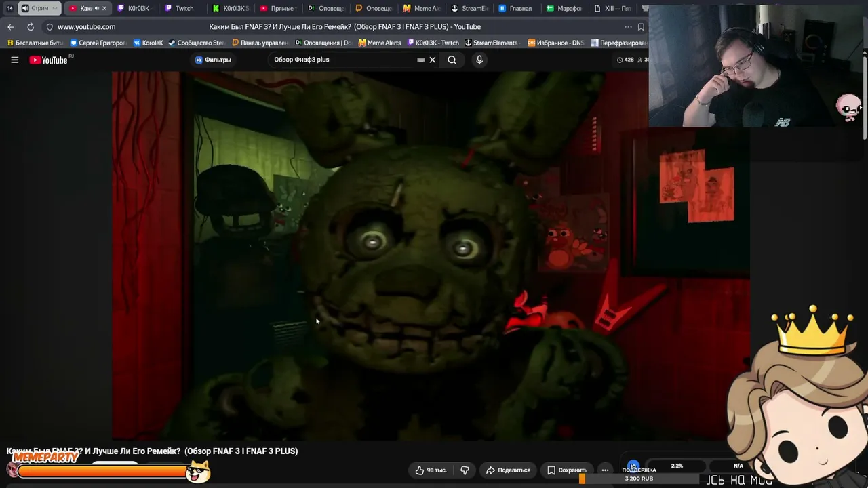The height and width of the screenshot is (488, 868).
Task: Switch to the Meme Alerts tab
Action: coord(421,8)
